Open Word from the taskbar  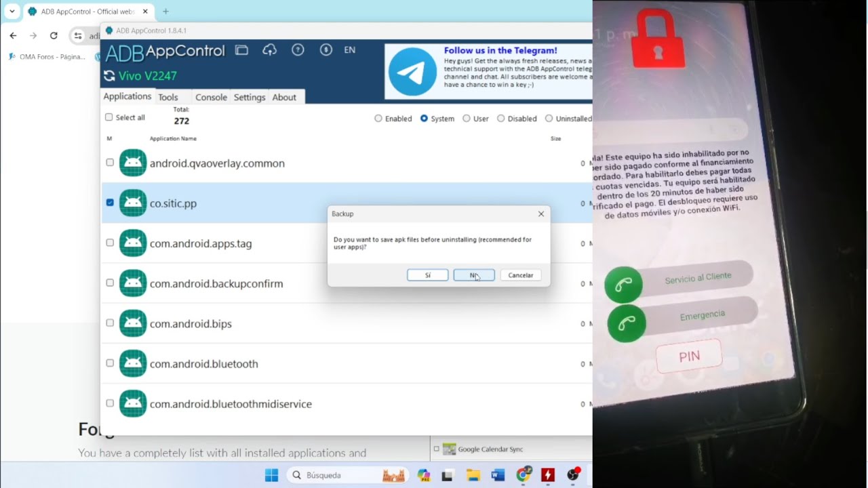pos(498,475)
